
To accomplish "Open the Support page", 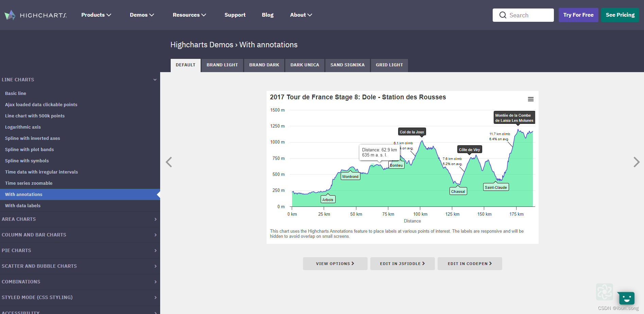I will coord(235,15).
